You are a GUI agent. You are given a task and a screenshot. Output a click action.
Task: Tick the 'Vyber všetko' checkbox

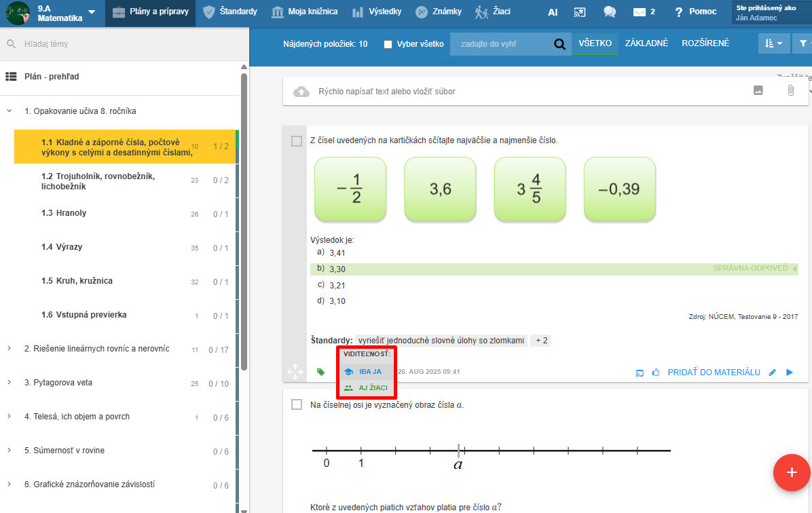point(388,44)
